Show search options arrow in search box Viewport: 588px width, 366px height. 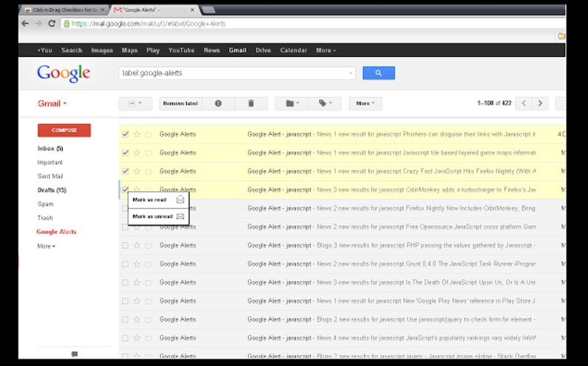coord(350,73)
